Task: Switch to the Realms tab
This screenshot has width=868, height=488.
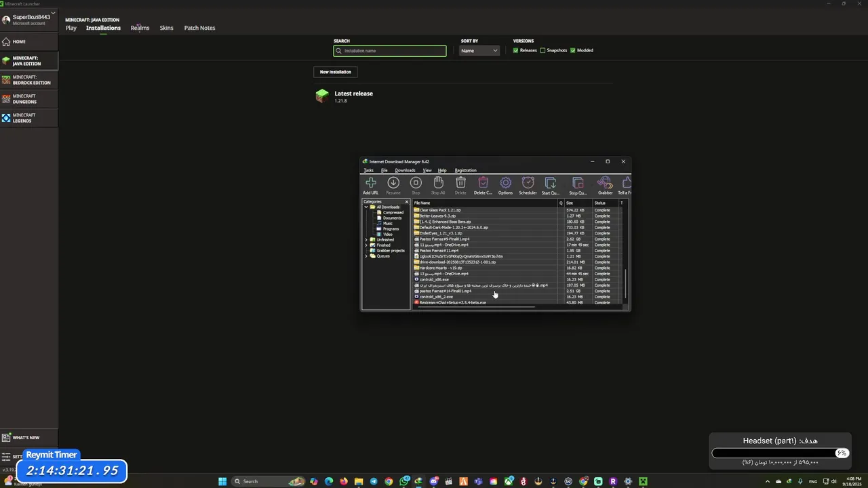Action: [140, 28]
